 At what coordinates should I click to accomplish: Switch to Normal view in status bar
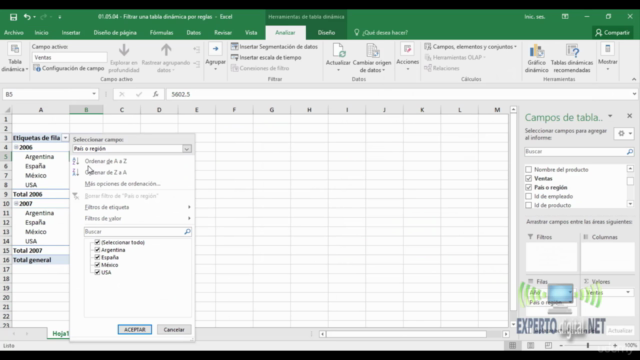click(512, 345)
